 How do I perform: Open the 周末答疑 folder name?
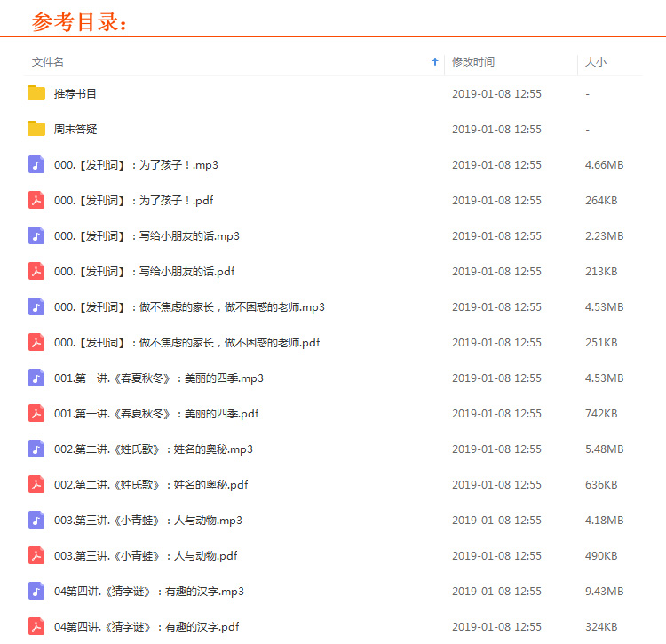coord(75,129)
